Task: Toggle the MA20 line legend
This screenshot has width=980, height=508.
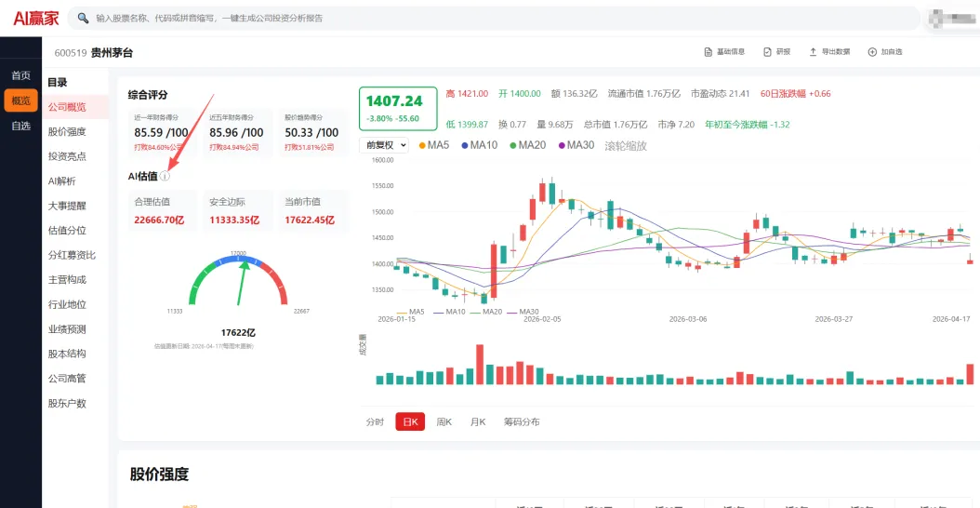Action: (528, 145)
